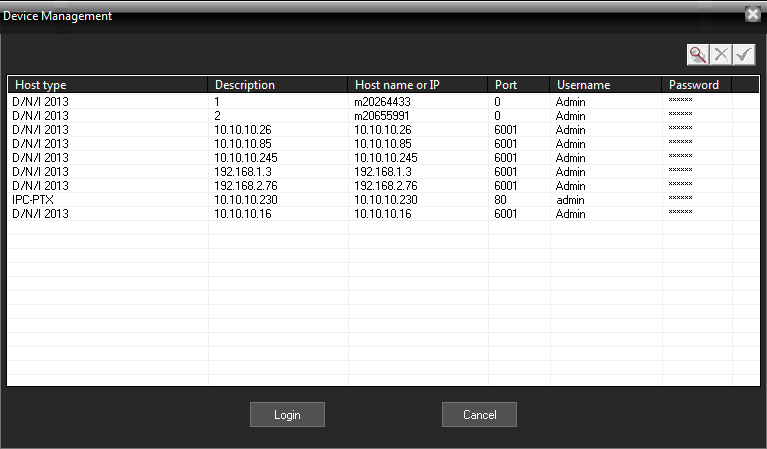Click Admin username in 192.168.1.3 row

570,172
